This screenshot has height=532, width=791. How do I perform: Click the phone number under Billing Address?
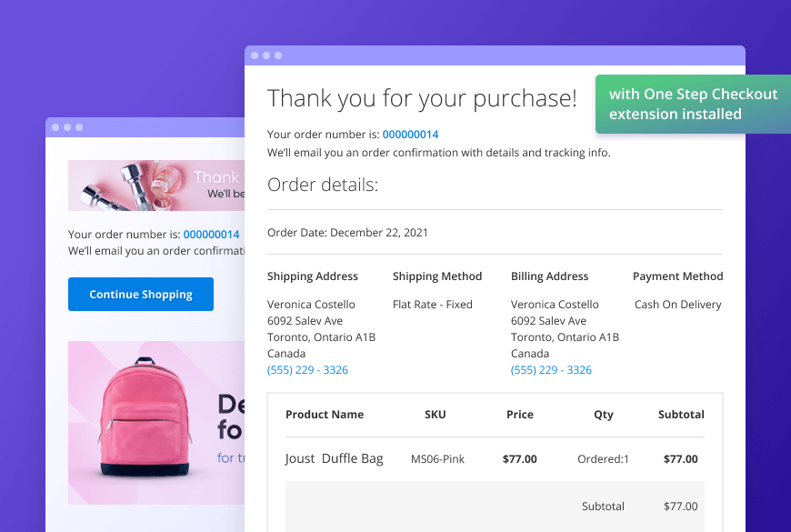tap(551, 370)
